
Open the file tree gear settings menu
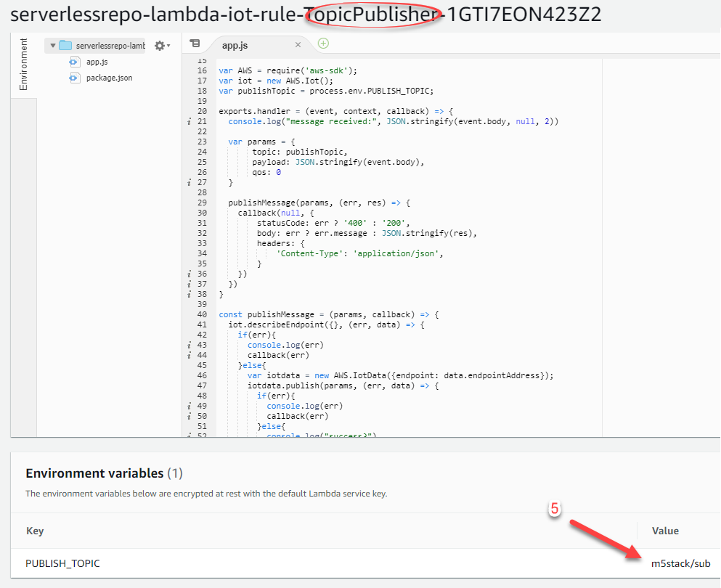click(x=161, y=46)
